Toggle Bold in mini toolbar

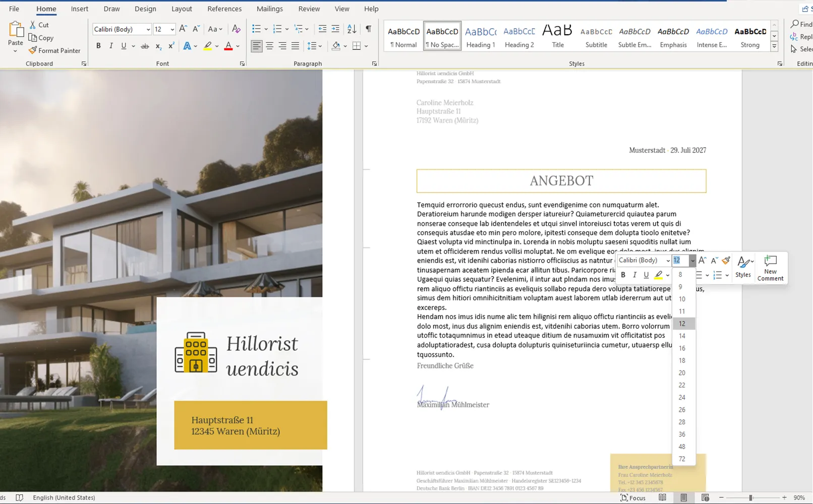(623, 275)
